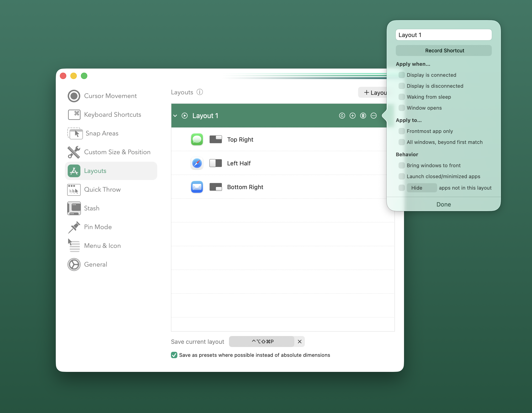Screen dimensions: 532x413
Task: Click the Bottom Right position preset icon
Action: coord(215,187)
